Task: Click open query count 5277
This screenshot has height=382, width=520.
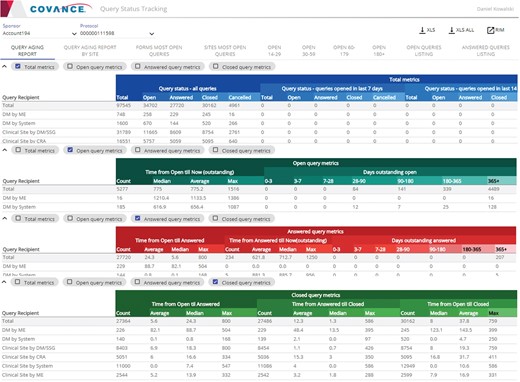Action: tap(122, 189)
